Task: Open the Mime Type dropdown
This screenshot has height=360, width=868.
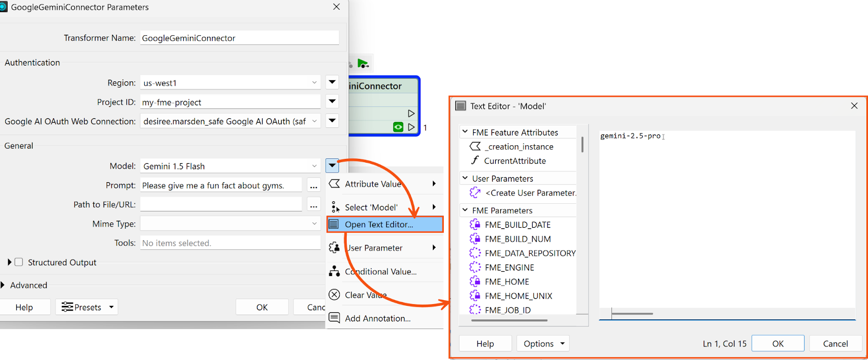Action: 230,223
